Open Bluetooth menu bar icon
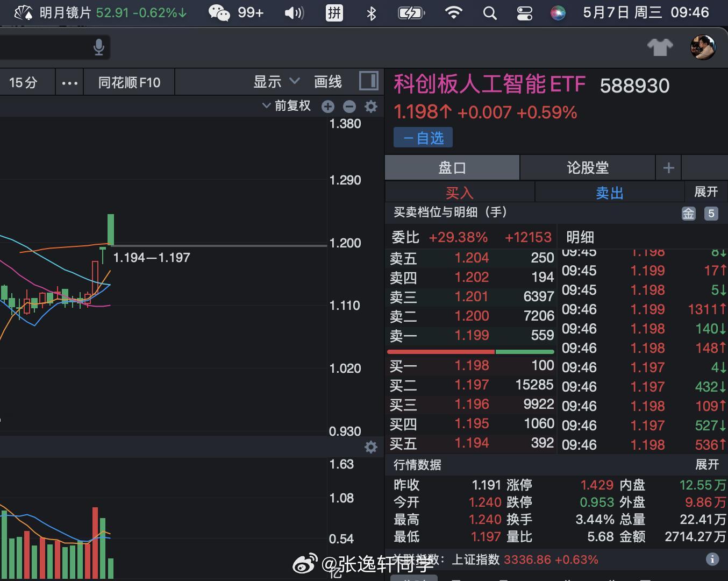 371,12
